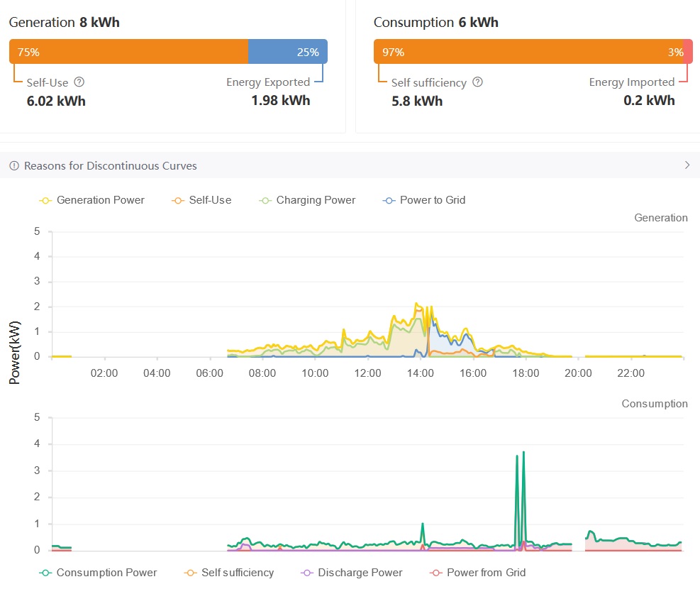The width and height of the screenshot is (700, 589).
Task: Click the red 3% imported bar segment
Action: click(x=688, y=52)
